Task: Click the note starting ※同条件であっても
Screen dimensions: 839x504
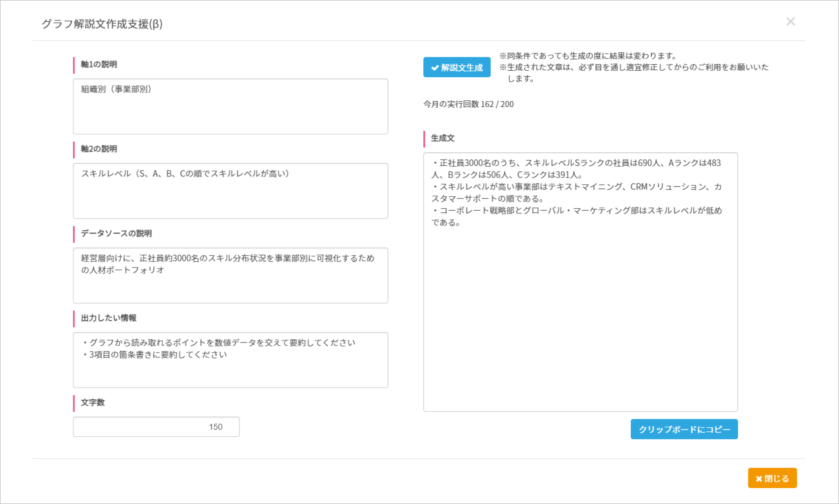Action: 589,56
